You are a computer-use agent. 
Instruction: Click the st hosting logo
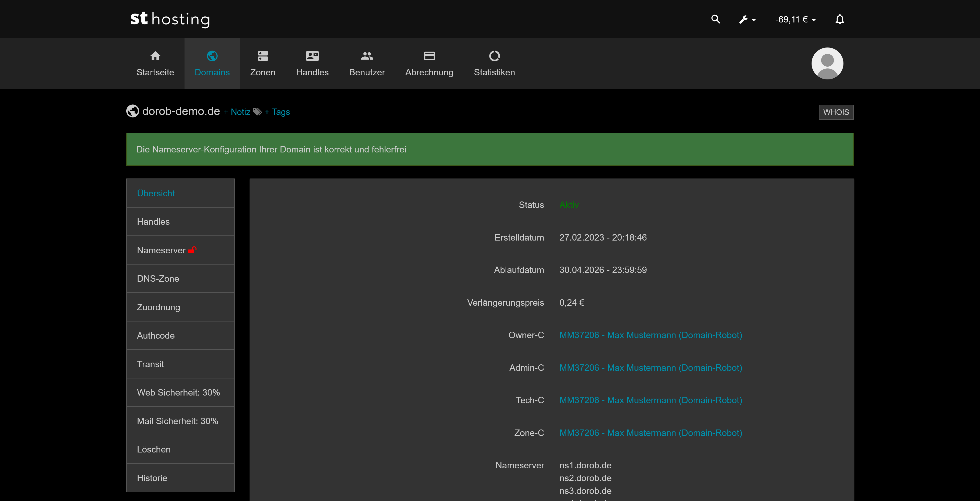coord(170,19)
